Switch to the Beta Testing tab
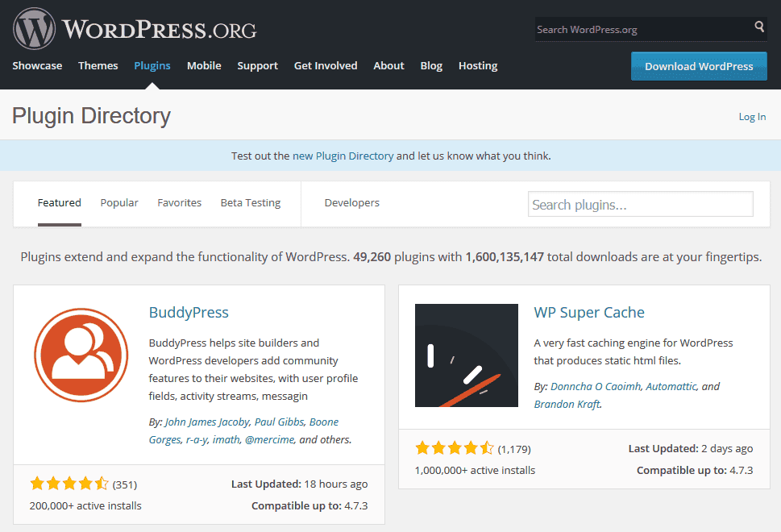This screenshot has height=532, width=781. click(251, 203)
